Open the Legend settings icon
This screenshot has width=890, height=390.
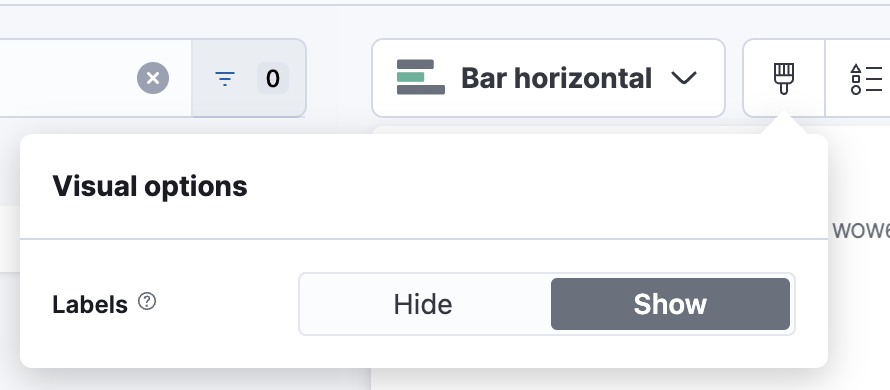[865, 79]
